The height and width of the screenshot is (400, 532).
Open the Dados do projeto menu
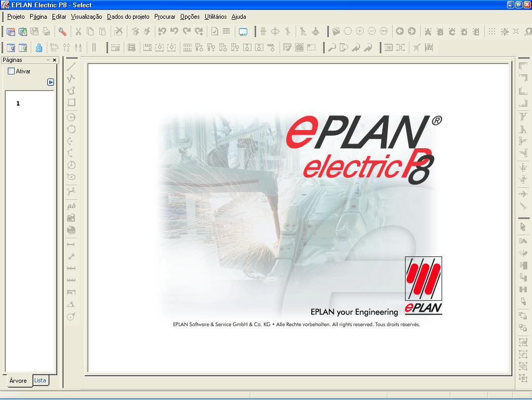point(128,17)
